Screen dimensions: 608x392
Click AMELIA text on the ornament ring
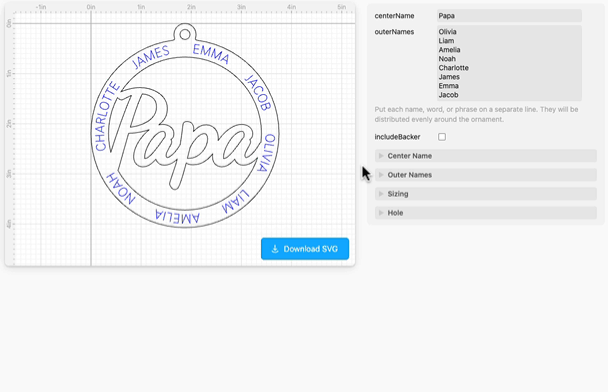(177, 216)
